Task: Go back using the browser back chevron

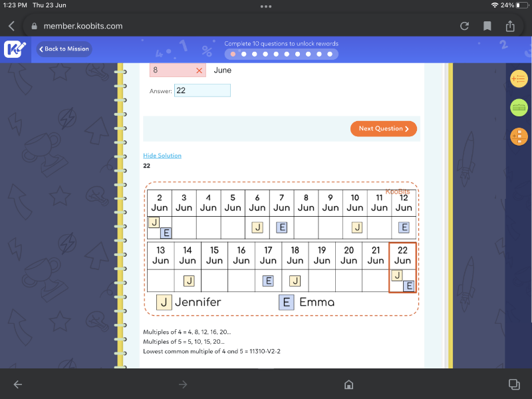Action: pos(11,26)
